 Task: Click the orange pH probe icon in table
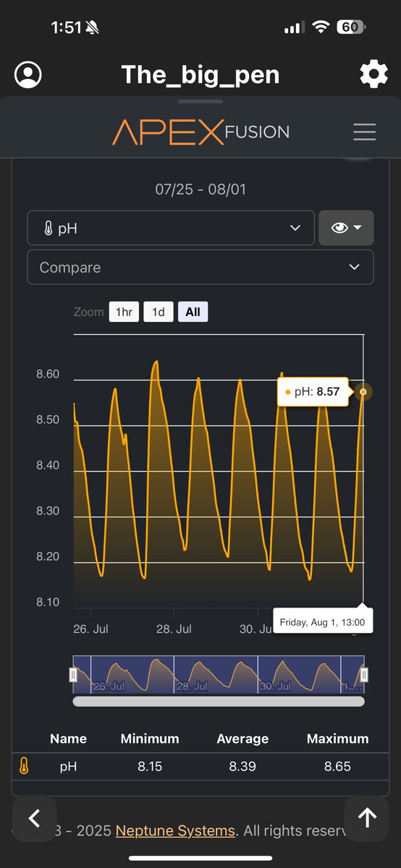click(x=24, y=766)
